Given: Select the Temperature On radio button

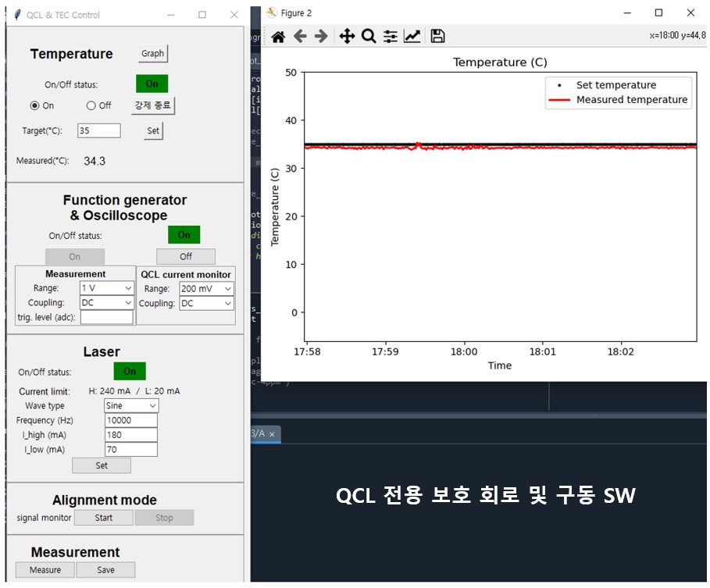Looking at the screenshot, I should pyautogui.click(x=34, y=105).
